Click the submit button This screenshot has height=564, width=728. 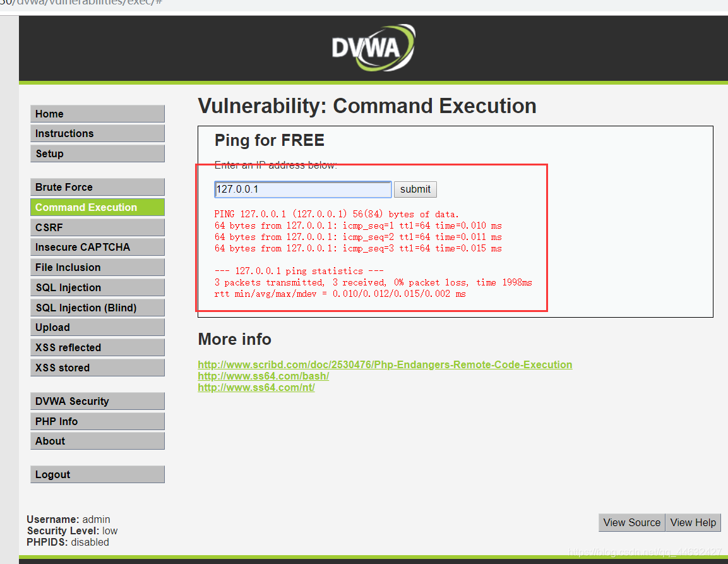pos(415,189)
